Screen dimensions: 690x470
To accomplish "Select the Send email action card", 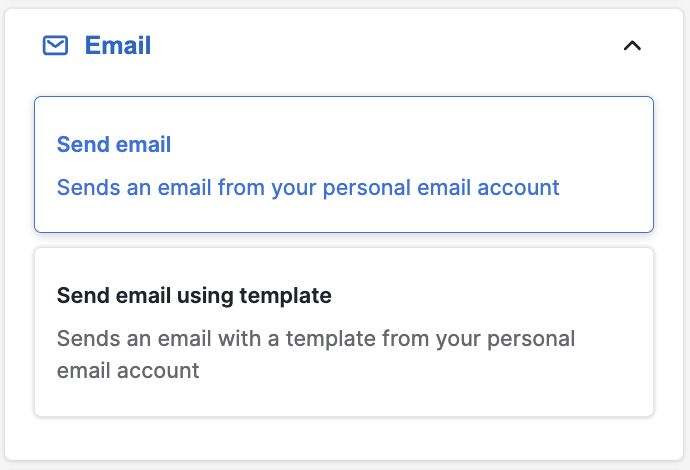I will point(343,164).
